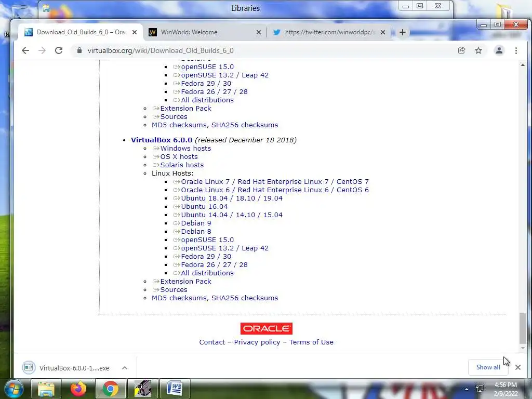Bookmark this page with the star icon
This screenshot has width=532, height=399.
coord(478,50)
